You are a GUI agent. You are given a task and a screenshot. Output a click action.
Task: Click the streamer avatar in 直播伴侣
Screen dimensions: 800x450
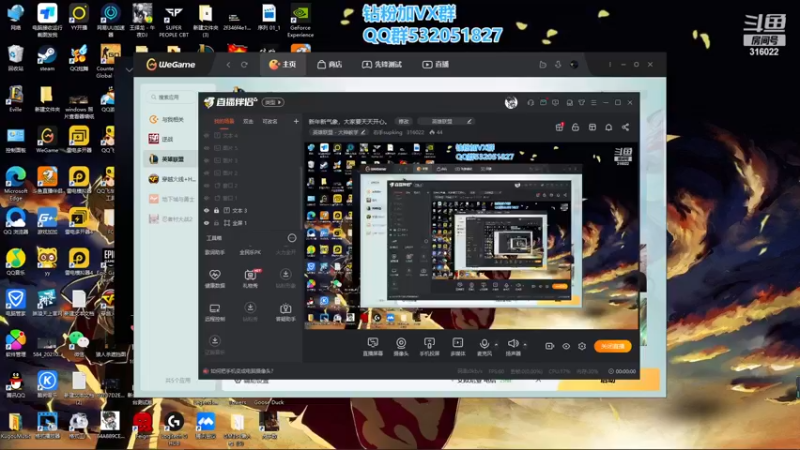point(511,103)
